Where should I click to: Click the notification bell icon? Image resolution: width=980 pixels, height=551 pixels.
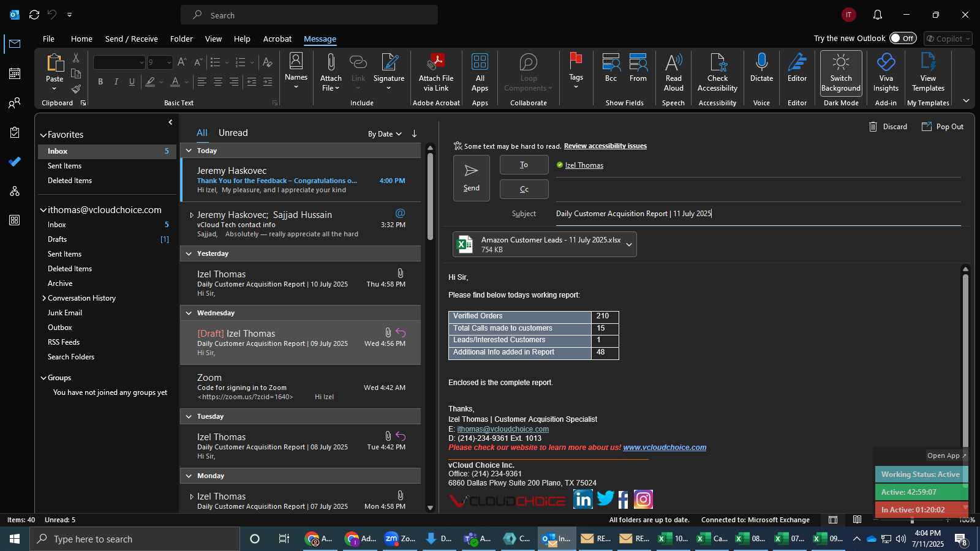[x=878, y=15]
